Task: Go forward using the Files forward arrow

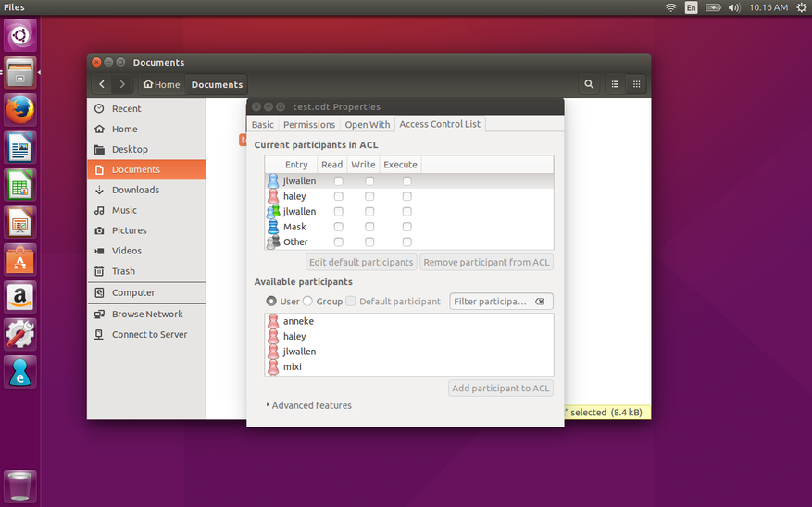Action: (122, 84)
